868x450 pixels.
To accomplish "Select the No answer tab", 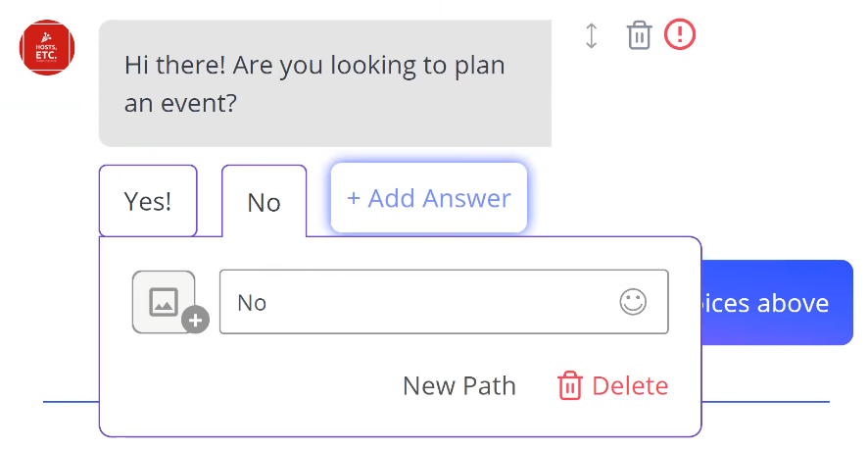I will 265,202.
